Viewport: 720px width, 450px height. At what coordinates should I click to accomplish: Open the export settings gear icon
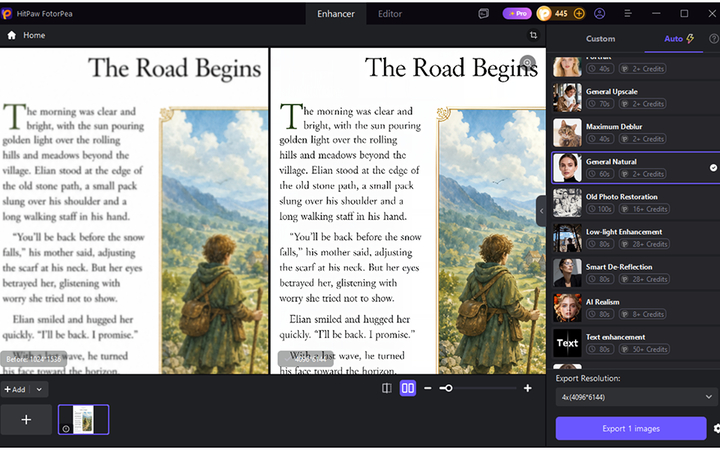click(716, 428)
